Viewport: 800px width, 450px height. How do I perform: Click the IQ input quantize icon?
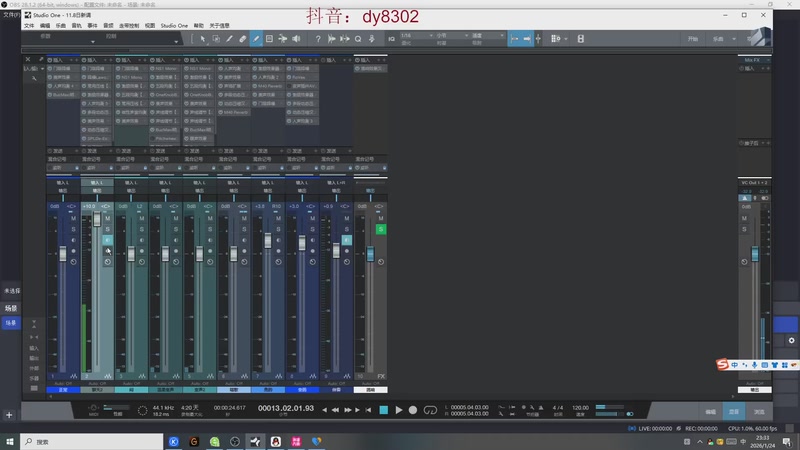click(x=391, y=39)
